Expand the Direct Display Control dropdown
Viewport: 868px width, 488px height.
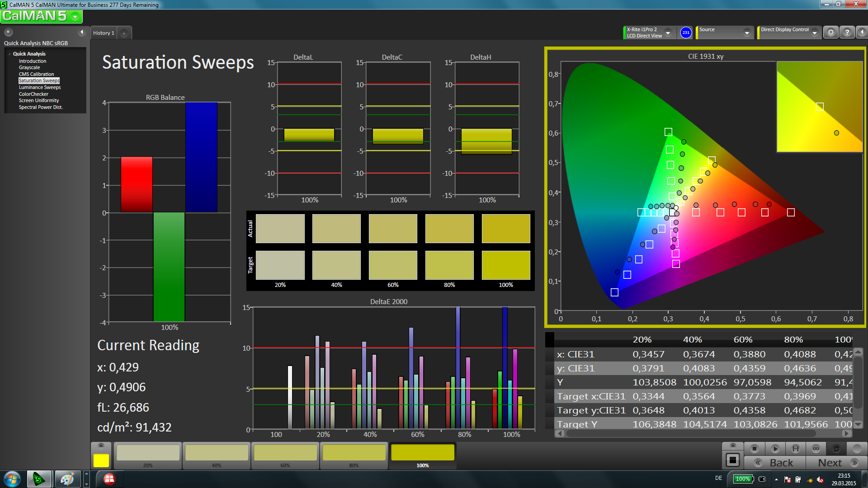coord(814,33)
